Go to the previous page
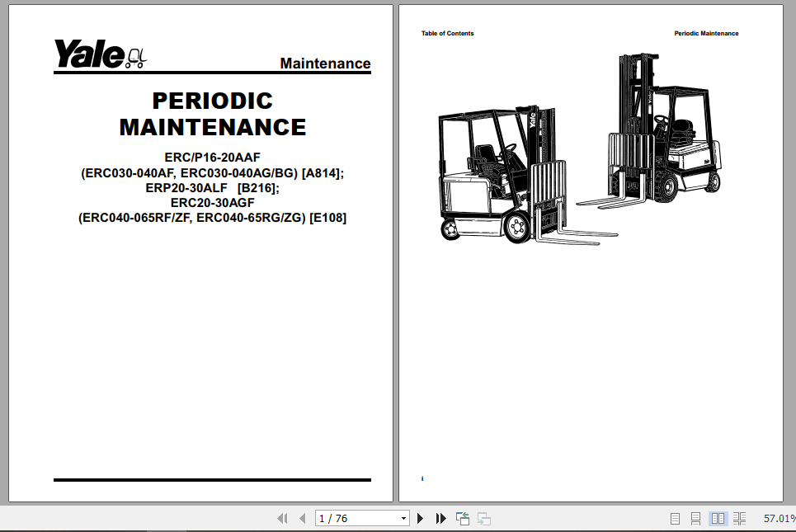The height and width of the screenshot is (532, 796). click(303, 518)
